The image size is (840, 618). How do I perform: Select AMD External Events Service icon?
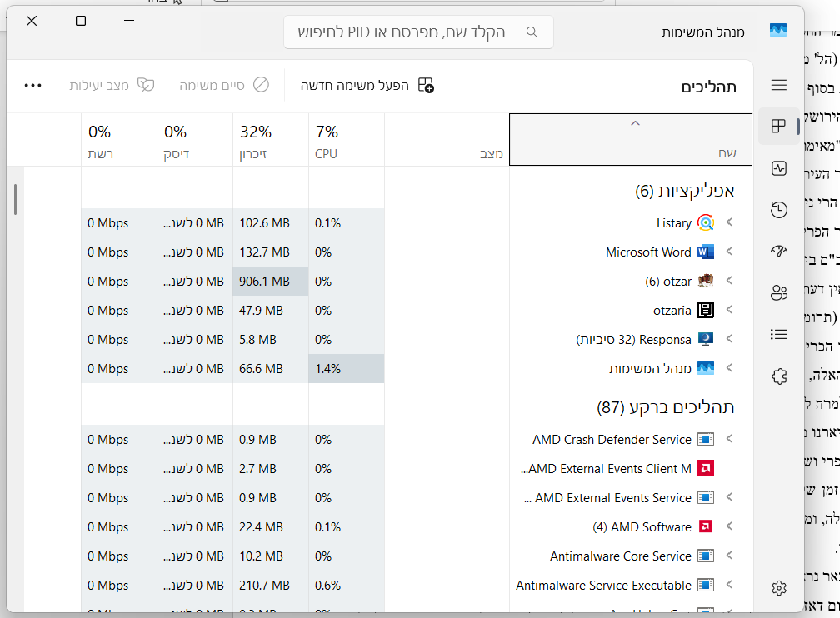point(706,497)
